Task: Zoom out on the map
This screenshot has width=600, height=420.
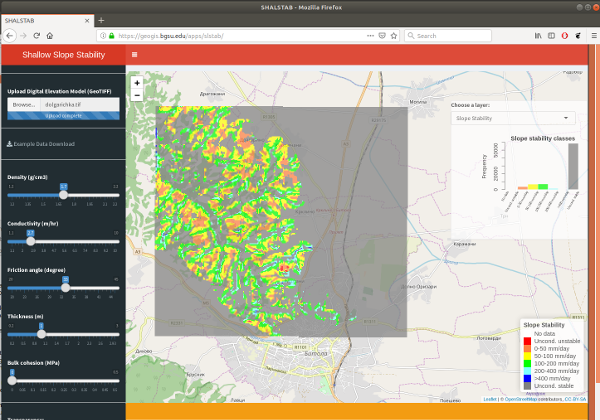Action: tap(137, 95)
